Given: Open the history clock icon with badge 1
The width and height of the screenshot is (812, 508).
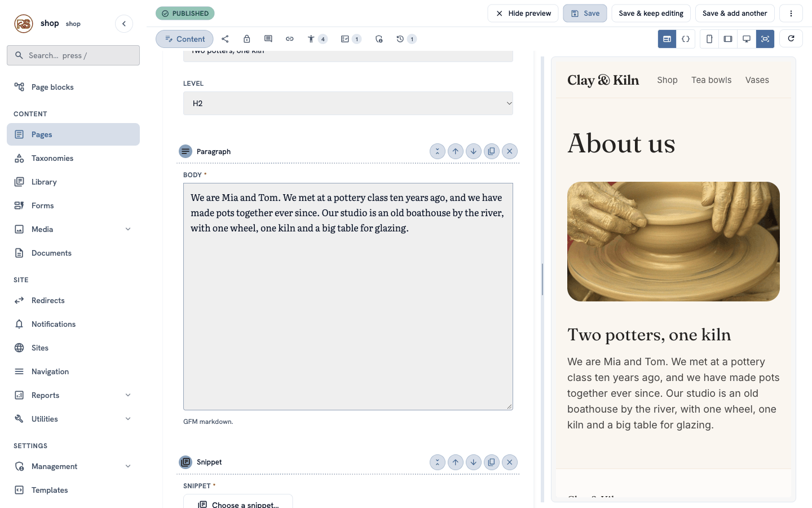Looking at the screenshot, I should point(406,39).
